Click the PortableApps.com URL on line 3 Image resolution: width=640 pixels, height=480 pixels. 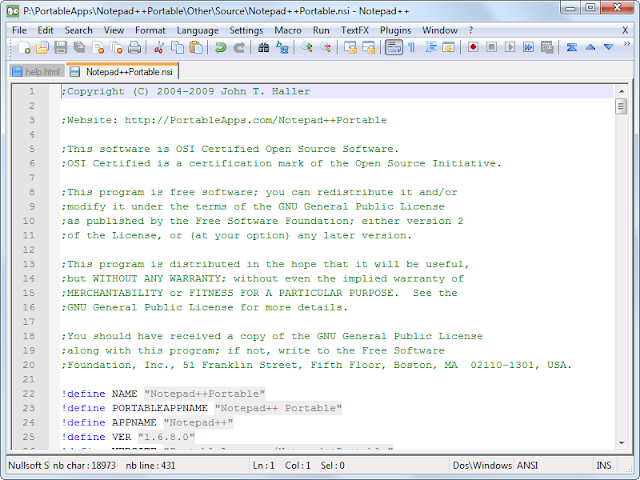coord(256,120)
